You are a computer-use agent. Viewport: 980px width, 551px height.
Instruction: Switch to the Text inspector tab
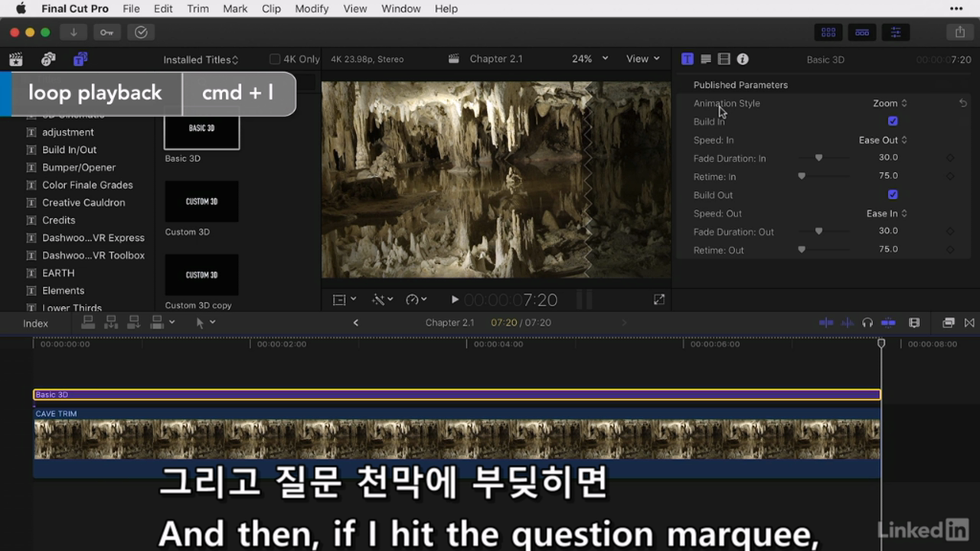(x=706, y=59)
